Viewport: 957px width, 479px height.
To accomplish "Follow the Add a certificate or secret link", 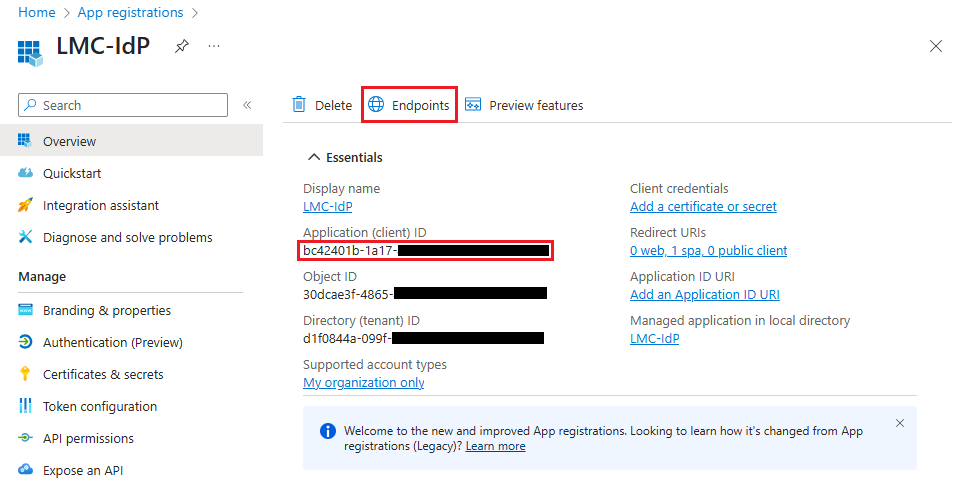I will coord(703,206).
